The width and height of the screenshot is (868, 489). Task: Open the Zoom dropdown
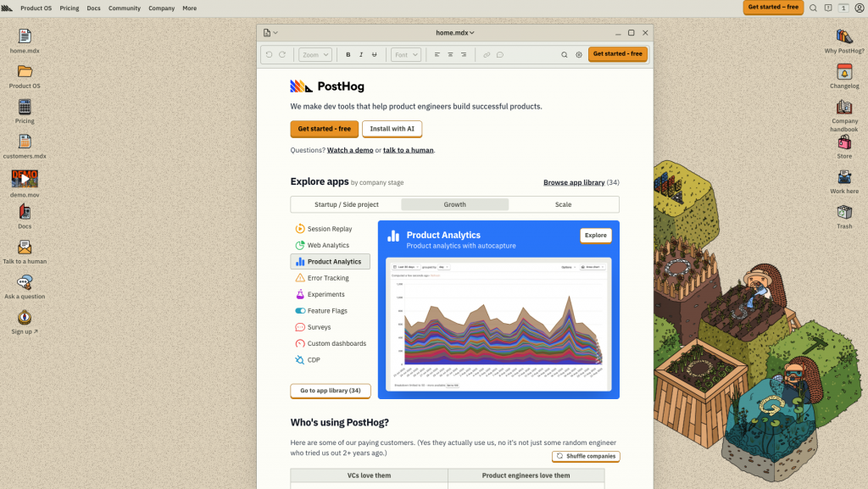pyautogui.click(x=315, y=55)
